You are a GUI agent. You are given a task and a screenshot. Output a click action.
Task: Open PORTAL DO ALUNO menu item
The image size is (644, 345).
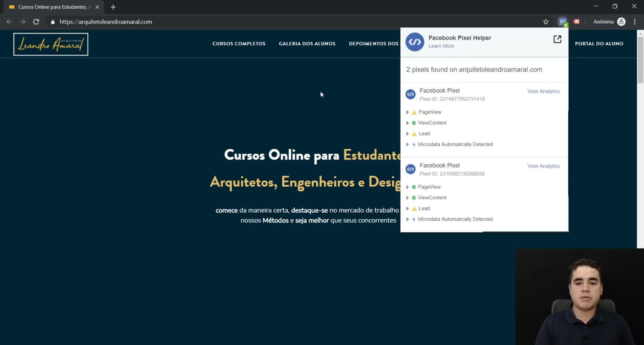click(x=599, y=43)
